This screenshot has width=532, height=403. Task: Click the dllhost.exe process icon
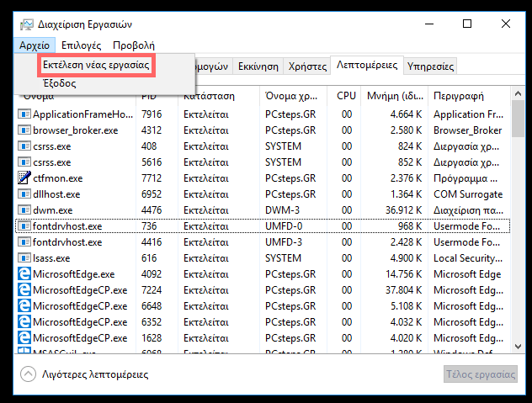click(24, 194)
